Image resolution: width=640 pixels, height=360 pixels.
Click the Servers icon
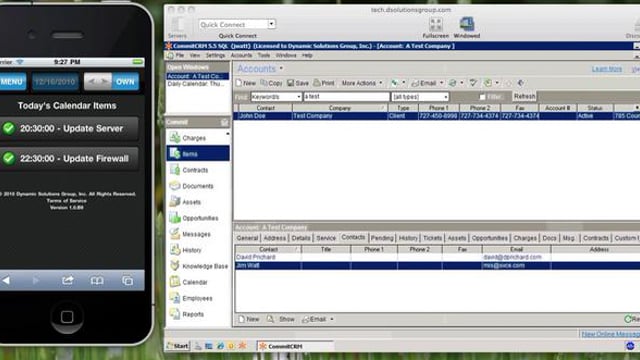[178, 24]
